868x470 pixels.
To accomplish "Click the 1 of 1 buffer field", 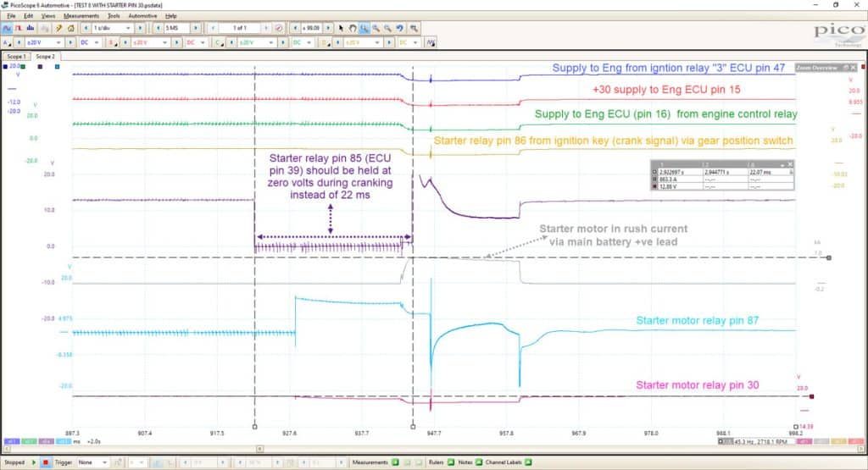I will 239,28.
